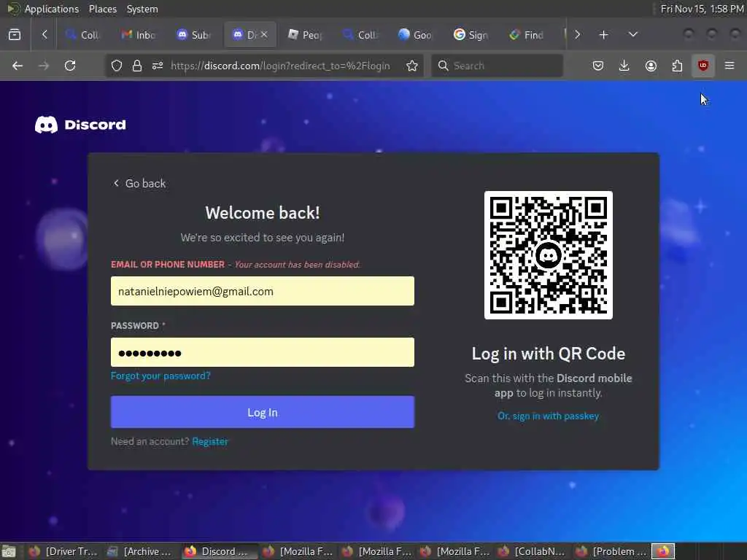Click the browser forward arrow

44,66
